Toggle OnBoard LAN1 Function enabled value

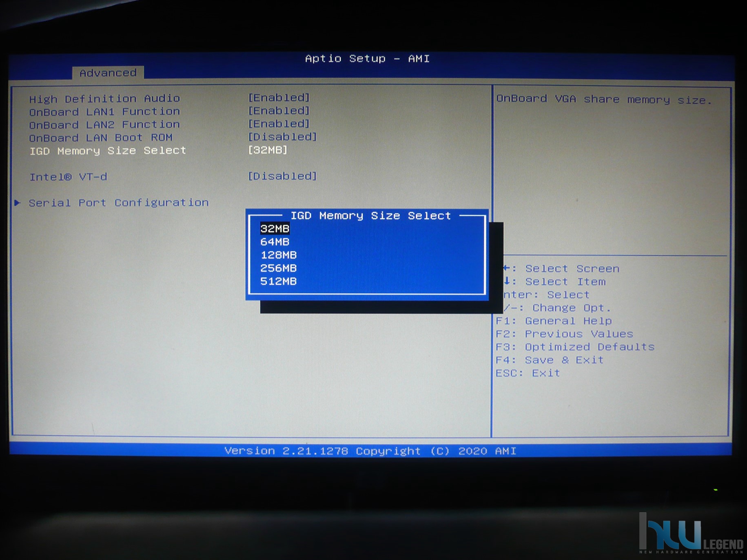pyautogui.click(x=279, y=111)
